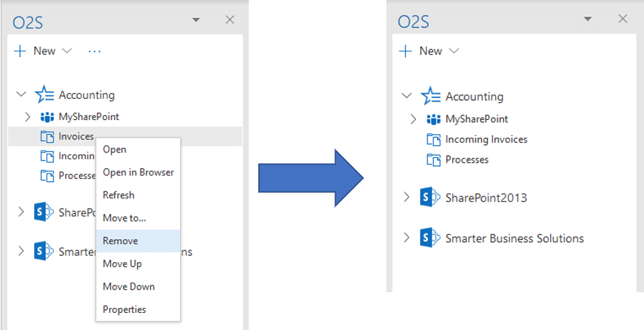Screen dimensions: 644x330
Task: Click the library icon beside Processe in left panel
Action: point(47,176)
